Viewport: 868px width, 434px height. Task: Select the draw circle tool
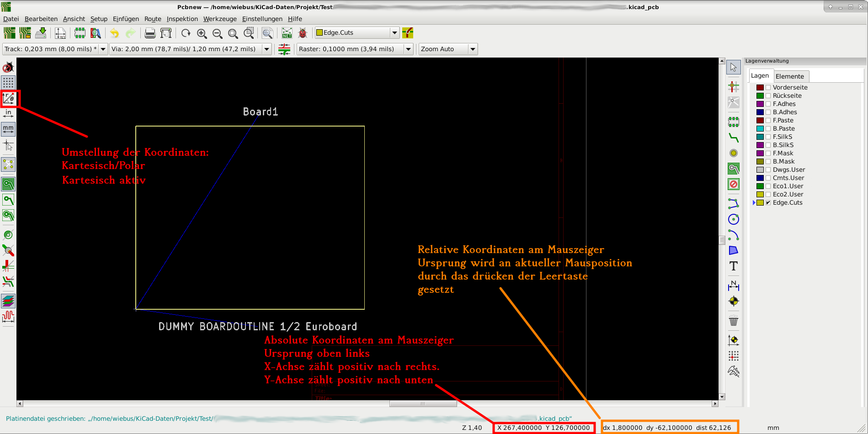click(x=734, y=219)
